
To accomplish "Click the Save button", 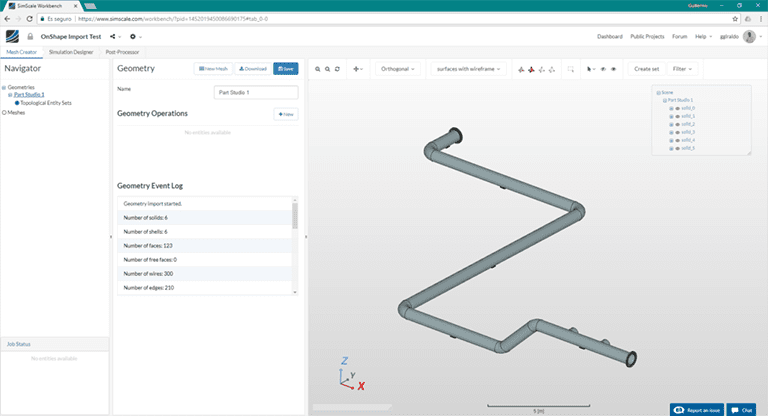I will point(286,69).
